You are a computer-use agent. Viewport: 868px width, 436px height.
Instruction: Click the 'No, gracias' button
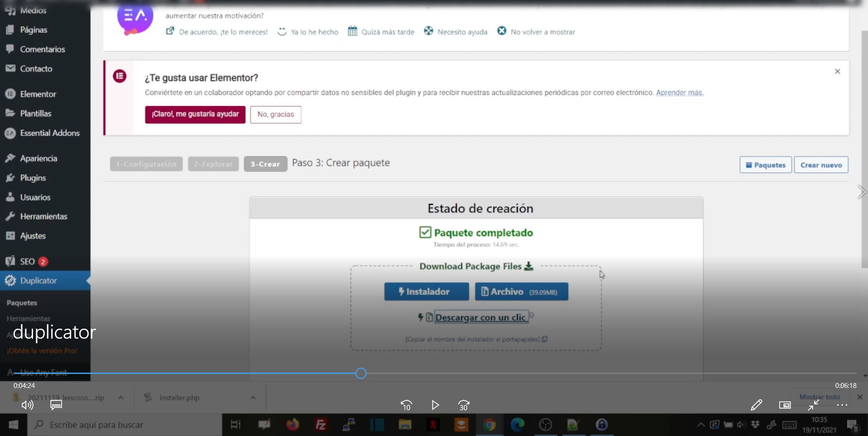click(276, 114)
